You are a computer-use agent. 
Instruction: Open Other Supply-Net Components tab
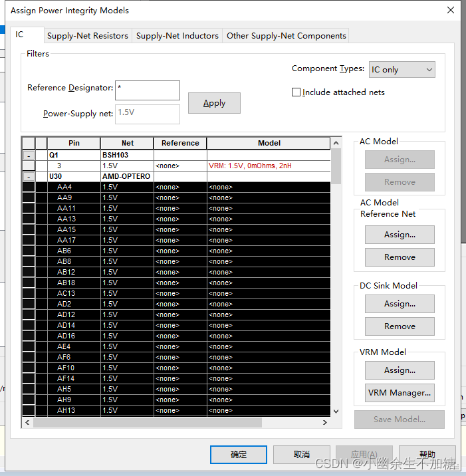[x=286, y=36]
